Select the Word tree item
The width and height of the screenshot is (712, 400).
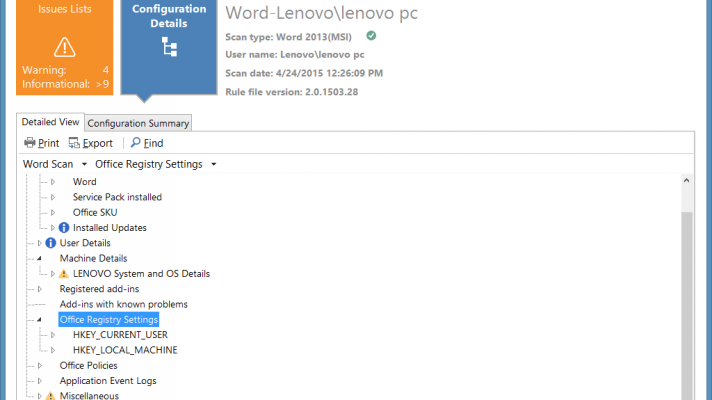pos(84,182)
